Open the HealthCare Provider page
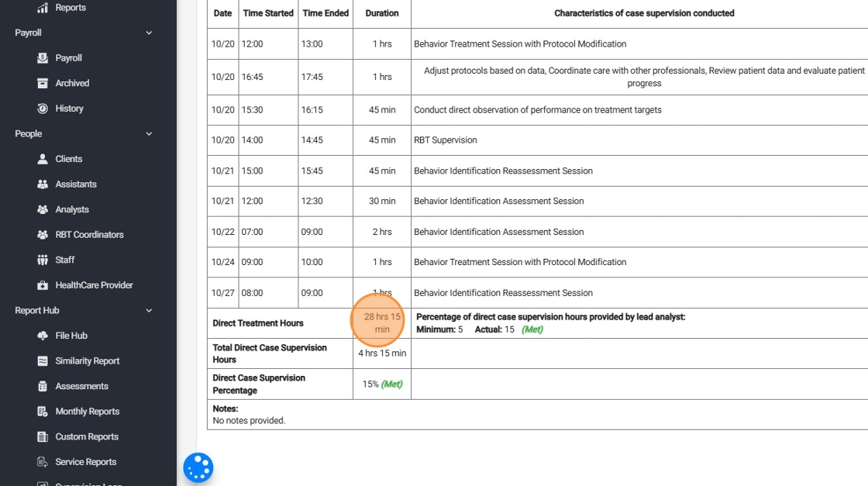Viewport: 868px width, 486px height. tap(94, 285)
